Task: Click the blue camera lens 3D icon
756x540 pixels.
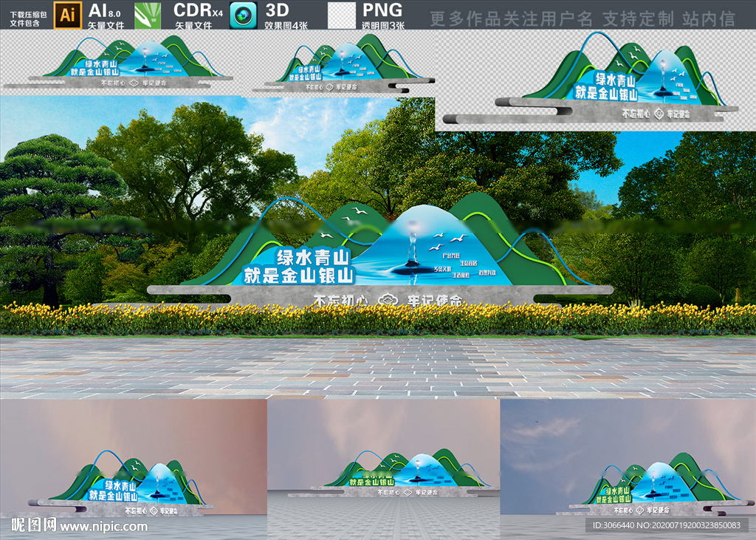Action: click(244, 16)
